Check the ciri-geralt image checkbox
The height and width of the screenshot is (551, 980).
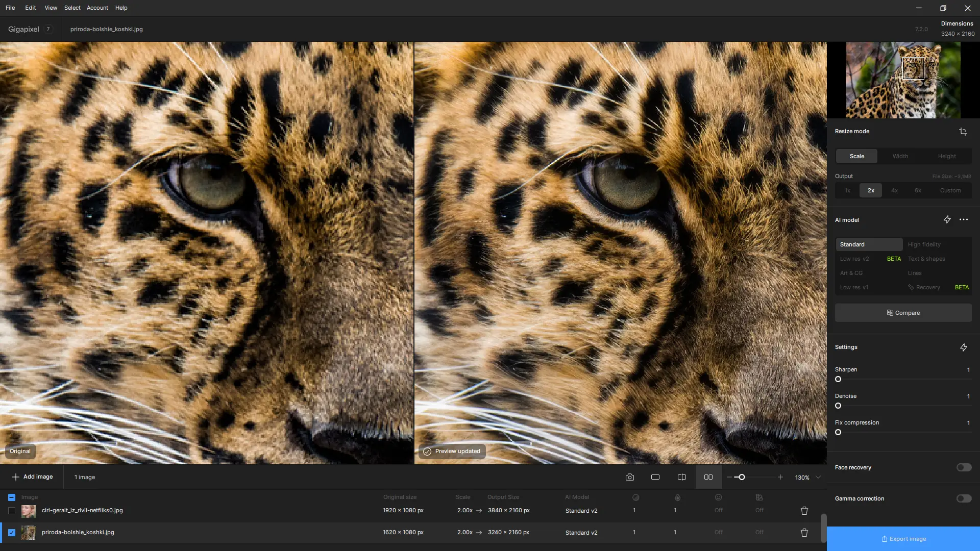(x=12, y=511)
